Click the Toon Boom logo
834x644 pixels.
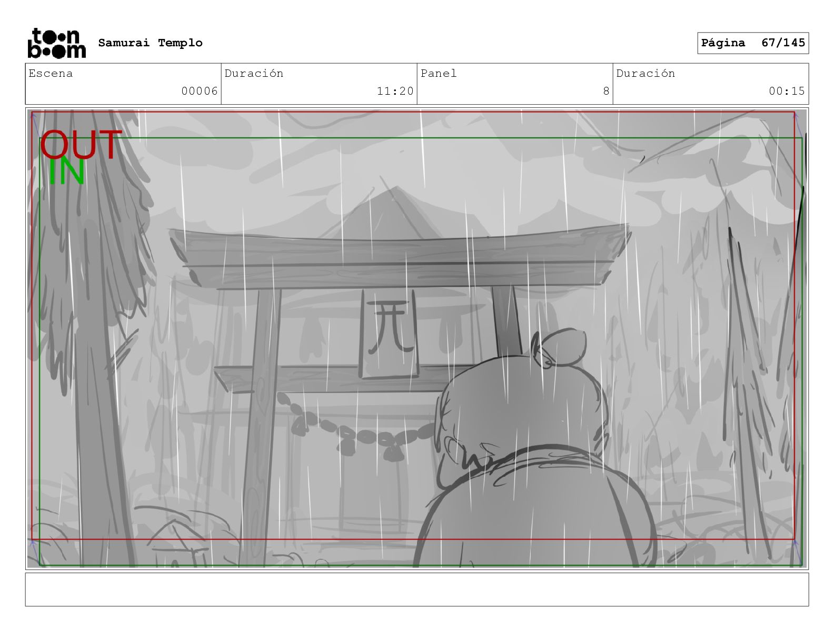(56, 43)
